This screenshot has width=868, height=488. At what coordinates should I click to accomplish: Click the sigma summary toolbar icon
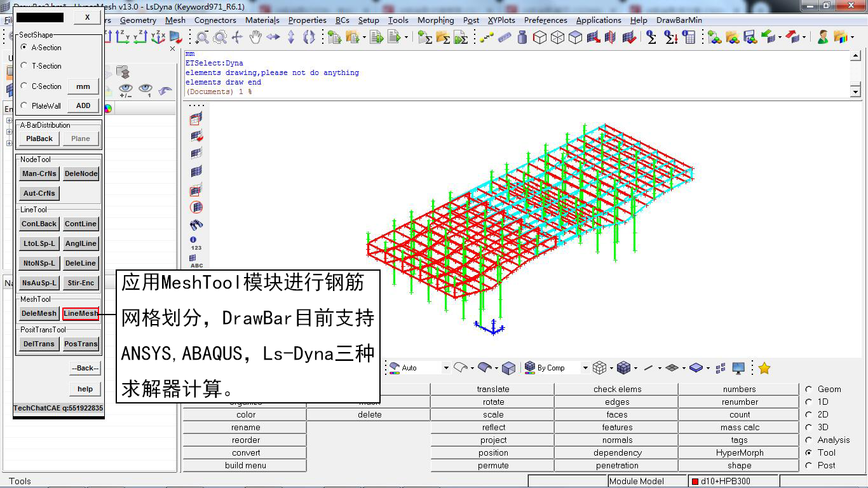(652, 36)
